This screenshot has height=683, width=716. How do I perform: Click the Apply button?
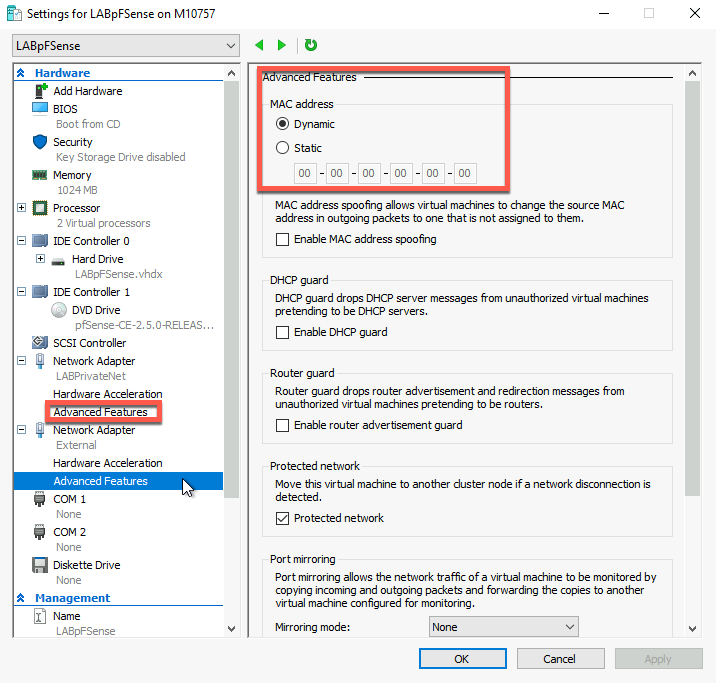[658, 659]
